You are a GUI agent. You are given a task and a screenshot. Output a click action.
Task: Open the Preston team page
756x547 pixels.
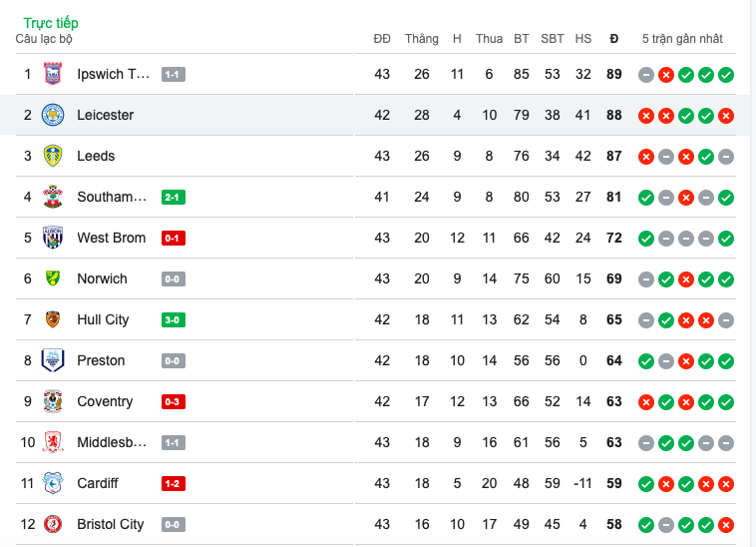(x=101, y=360)
